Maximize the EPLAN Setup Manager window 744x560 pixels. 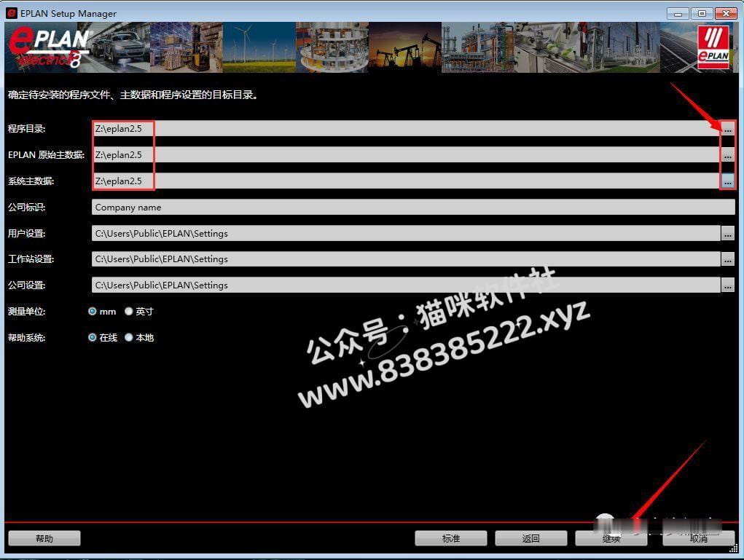coord(702,14)
